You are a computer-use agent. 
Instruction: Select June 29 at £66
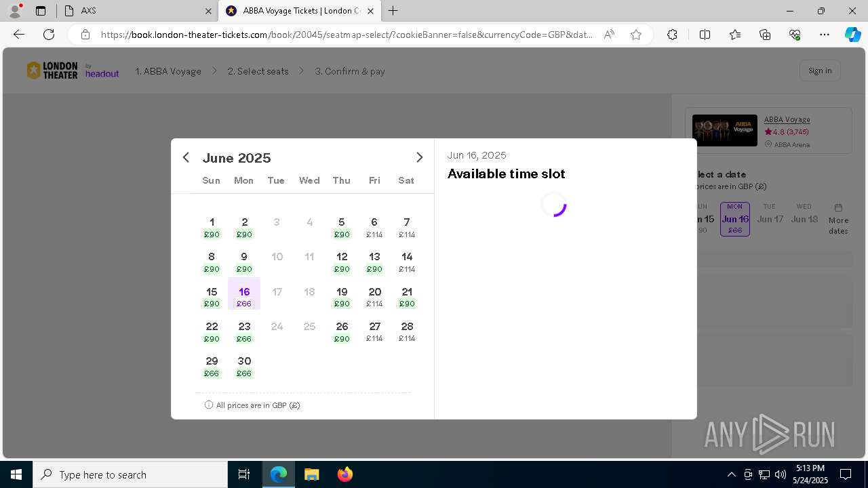tap(212, 366)
